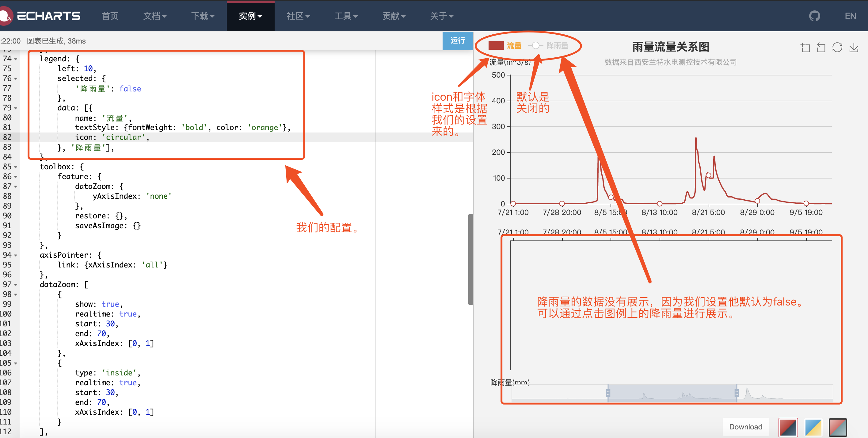This screenshot has height=438, width=868.
Task: Click the Download button
Action: pos(746,427)
